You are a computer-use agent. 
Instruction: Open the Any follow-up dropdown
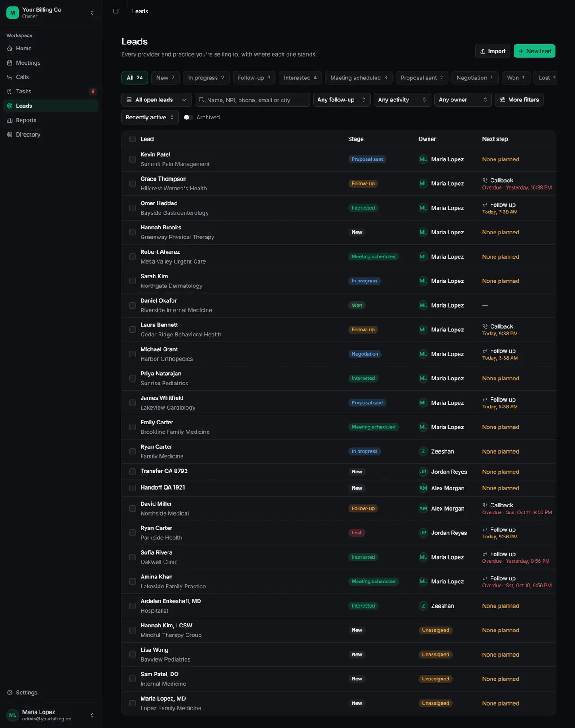(x=341, y=100)
